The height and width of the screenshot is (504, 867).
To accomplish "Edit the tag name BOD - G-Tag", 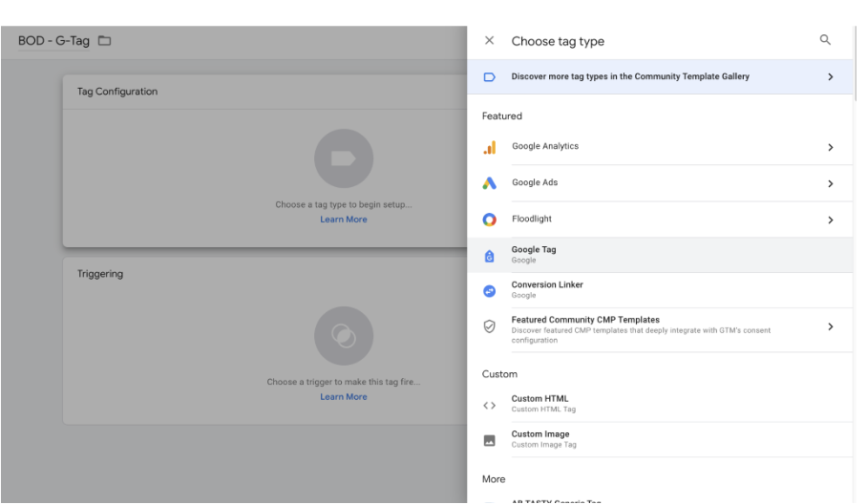I will 53,41.
